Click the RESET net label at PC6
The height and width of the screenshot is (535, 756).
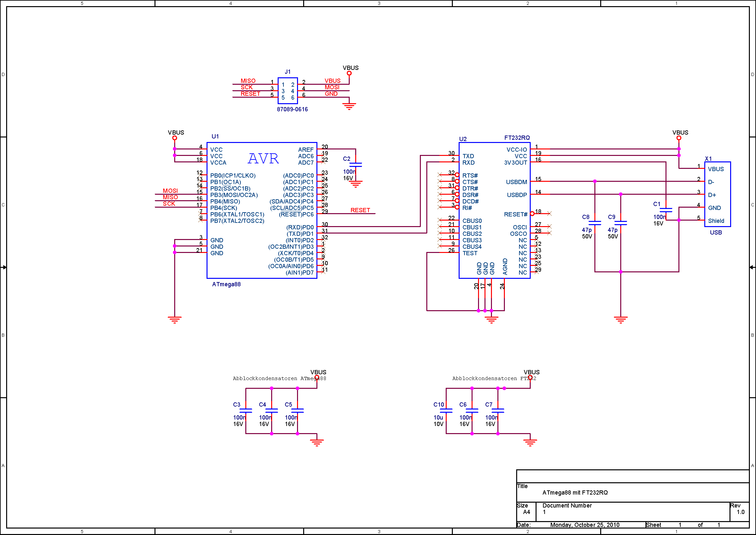(360, 210)
